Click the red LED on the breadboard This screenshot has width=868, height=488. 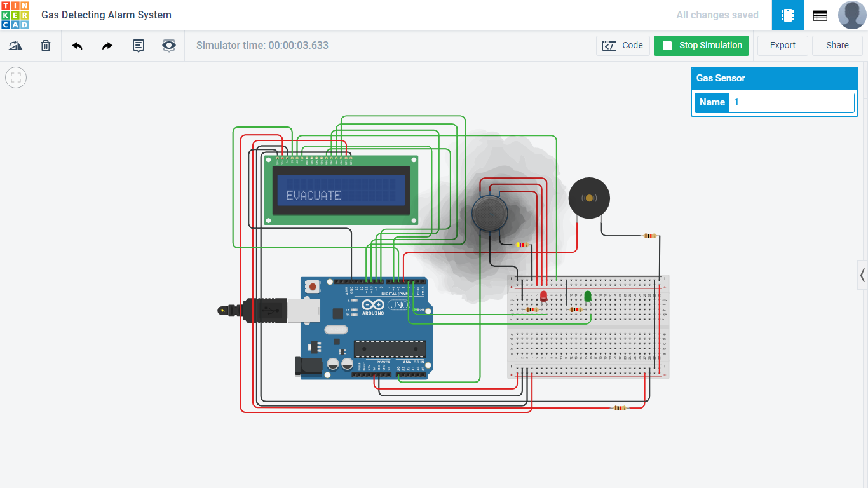(543, 294)
